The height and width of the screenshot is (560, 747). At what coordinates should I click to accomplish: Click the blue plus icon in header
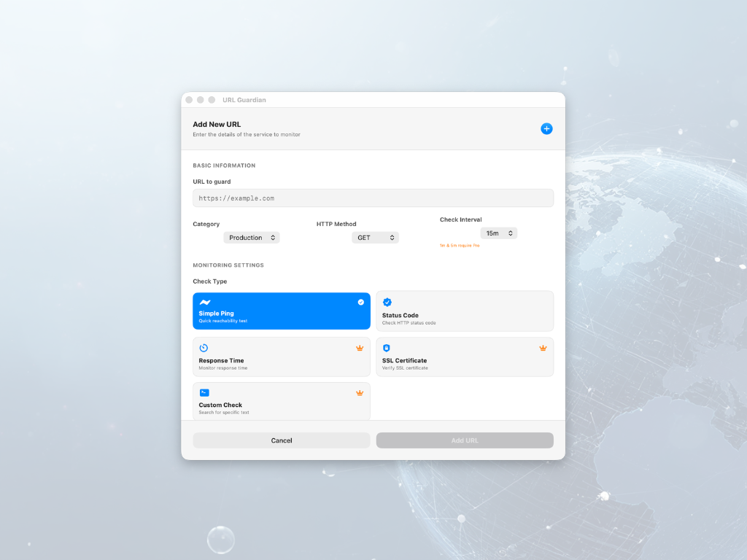pyautogui.click(x=546, y=128)
